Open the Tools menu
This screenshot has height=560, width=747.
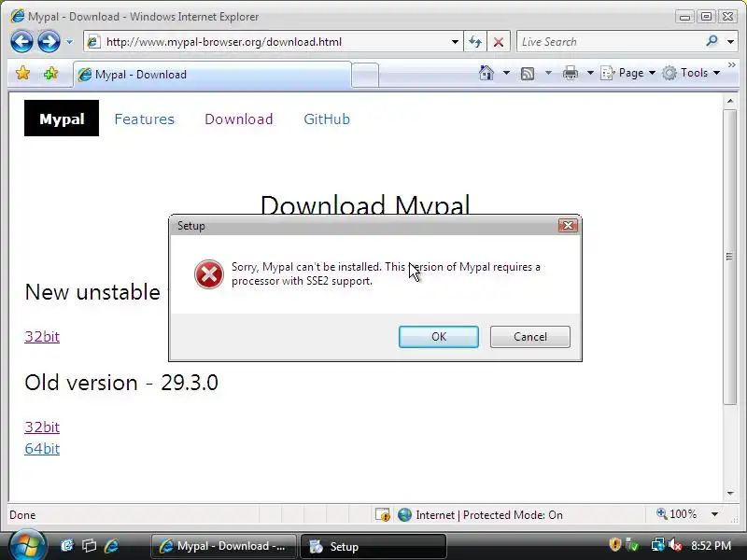click(x=691, y=73)
